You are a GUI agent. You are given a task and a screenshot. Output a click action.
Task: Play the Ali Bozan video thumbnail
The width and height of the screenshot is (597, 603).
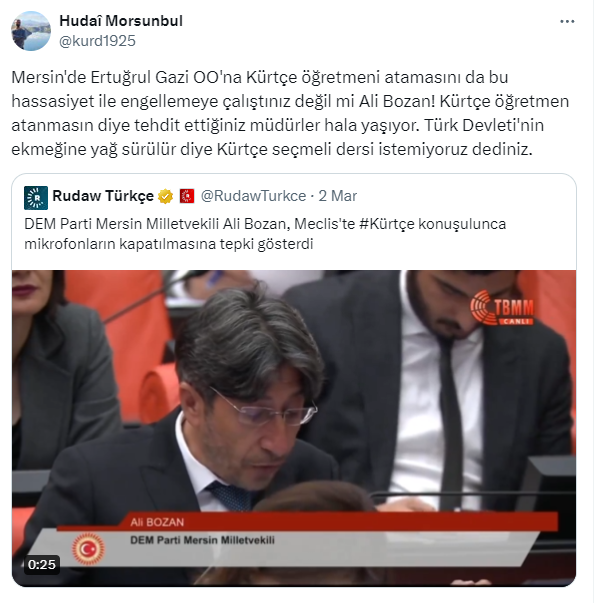pos(294,428)
